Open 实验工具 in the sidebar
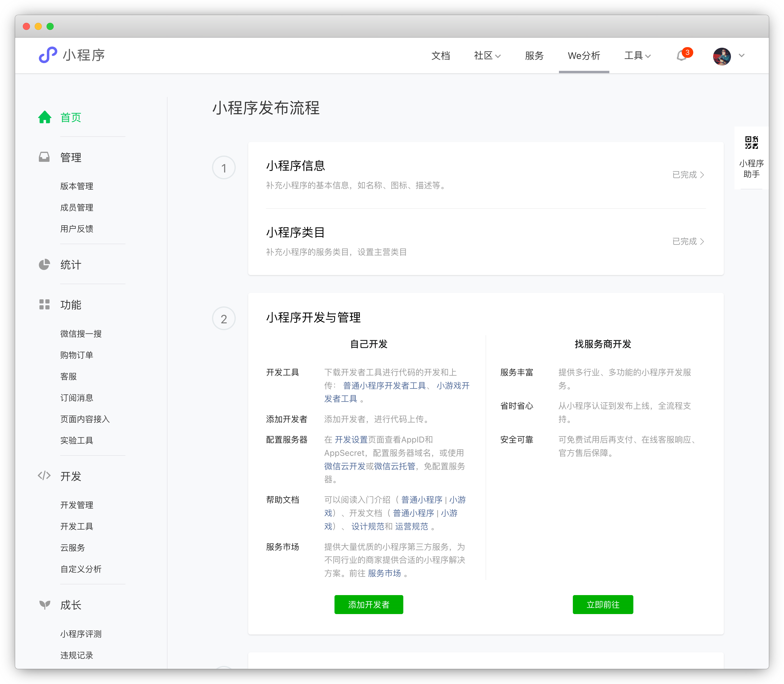This screenshot has height=684, width=784. (77, 440)
